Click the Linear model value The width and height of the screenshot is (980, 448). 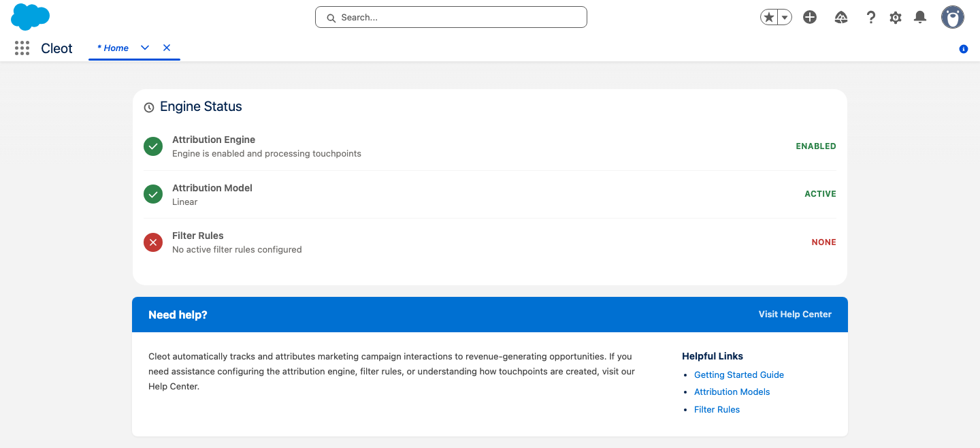pos(185,202)
